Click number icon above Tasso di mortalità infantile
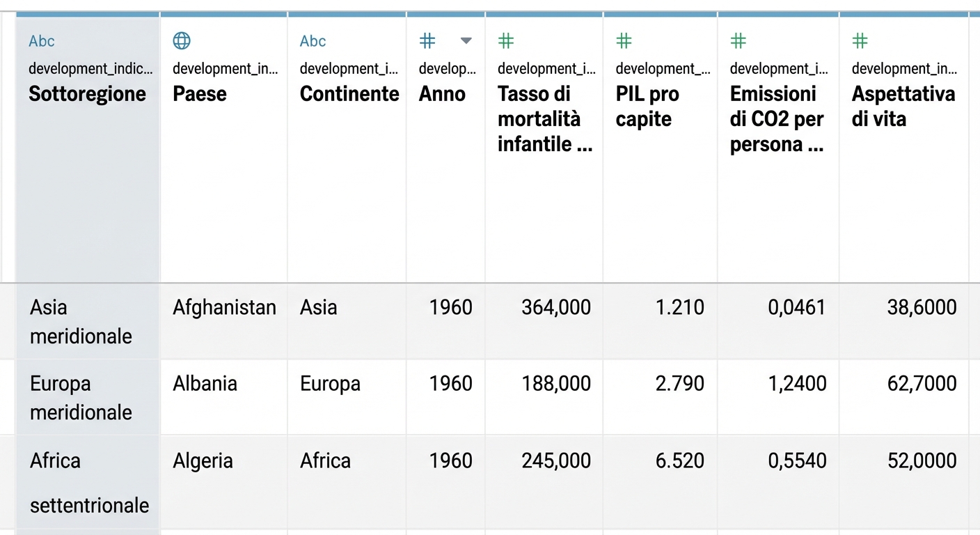This screenshot has height=535, width=980. 506,41
